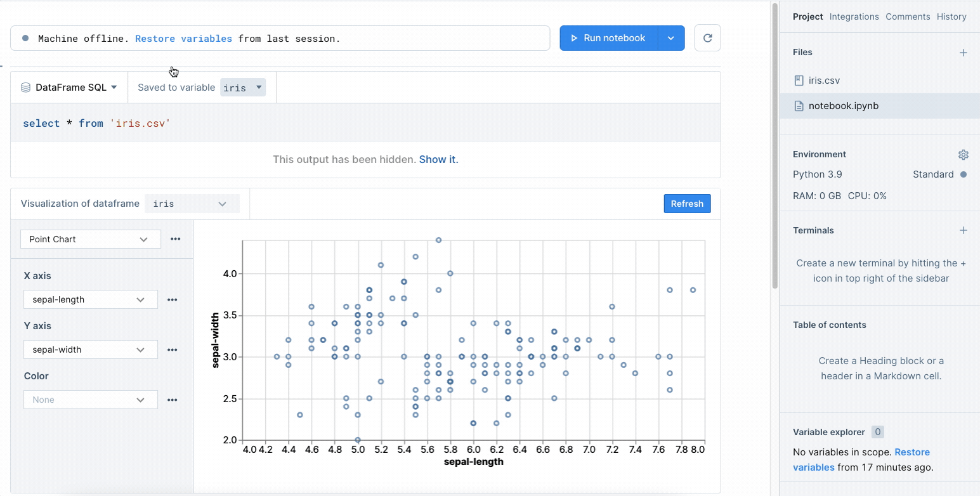
Task: Click the refresh icon next to Run notebook
Action: tap(707, 38)
